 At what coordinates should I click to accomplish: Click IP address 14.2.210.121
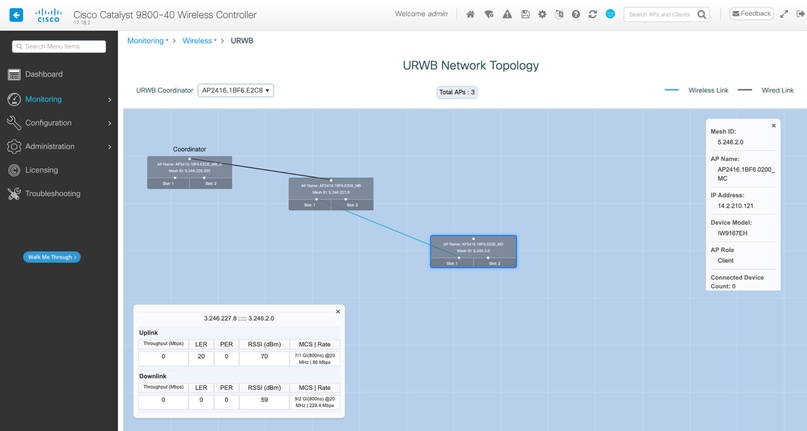point(735,205)
